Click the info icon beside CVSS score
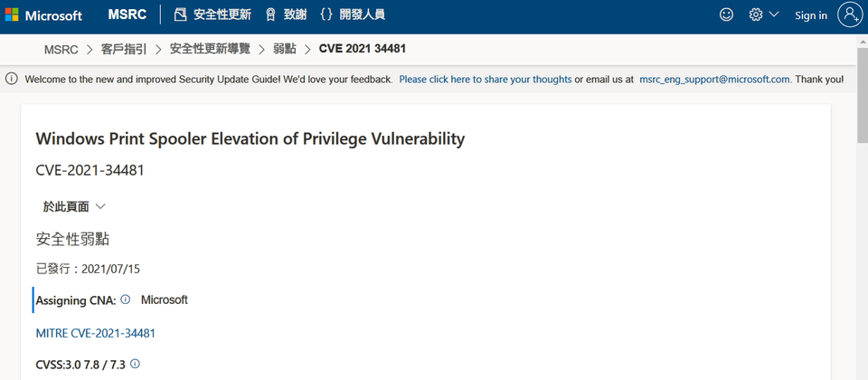Screen dimensions: 868x380 (x=135, y=364)
